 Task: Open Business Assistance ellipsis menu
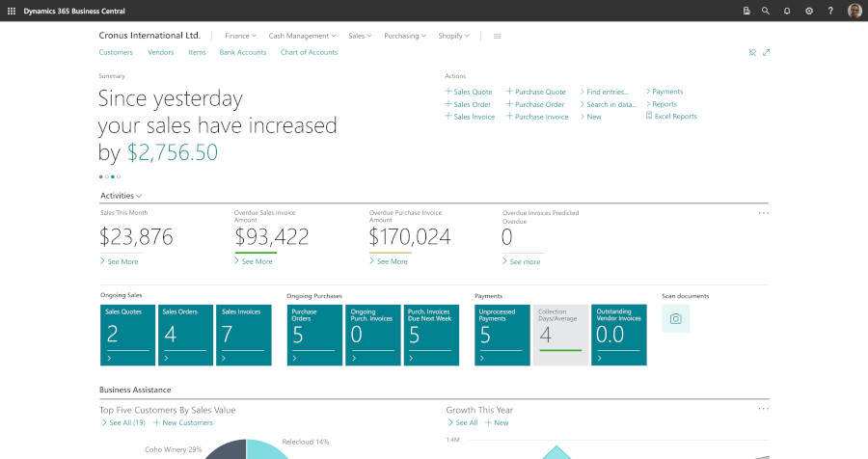click(x=764, y=409)
